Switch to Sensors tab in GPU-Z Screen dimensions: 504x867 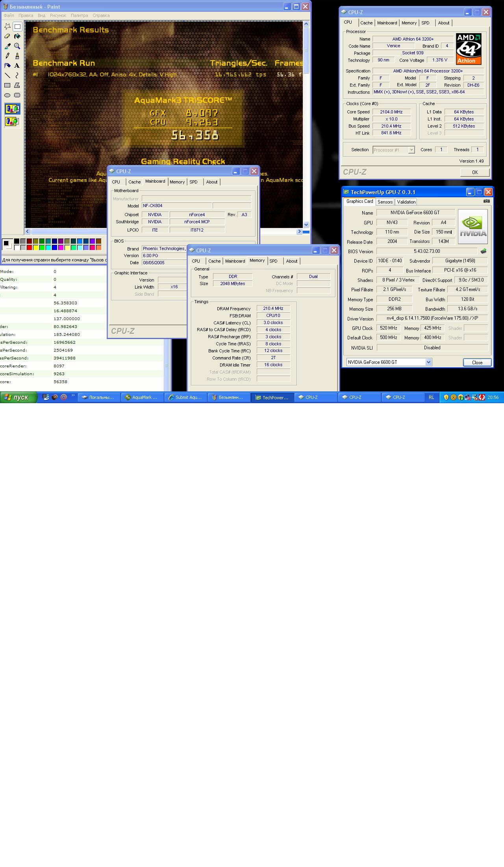(385, 202)
